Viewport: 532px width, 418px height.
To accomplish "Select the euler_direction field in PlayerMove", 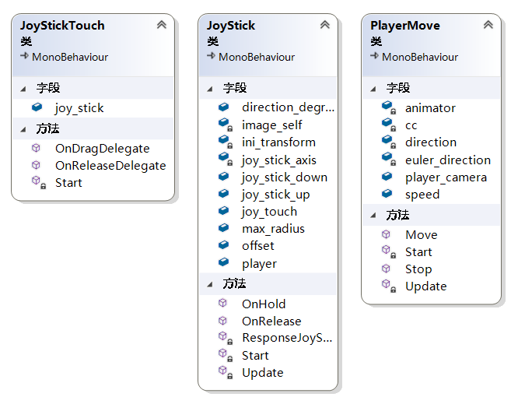I will pyautogui.click(x=447, y=160).
